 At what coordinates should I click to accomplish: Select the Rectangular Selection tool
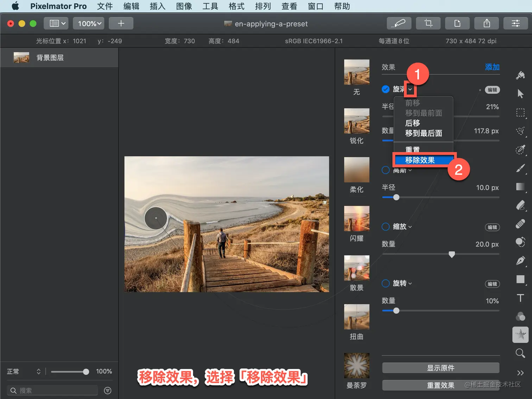pyautogui.click(x=520, y=113)
